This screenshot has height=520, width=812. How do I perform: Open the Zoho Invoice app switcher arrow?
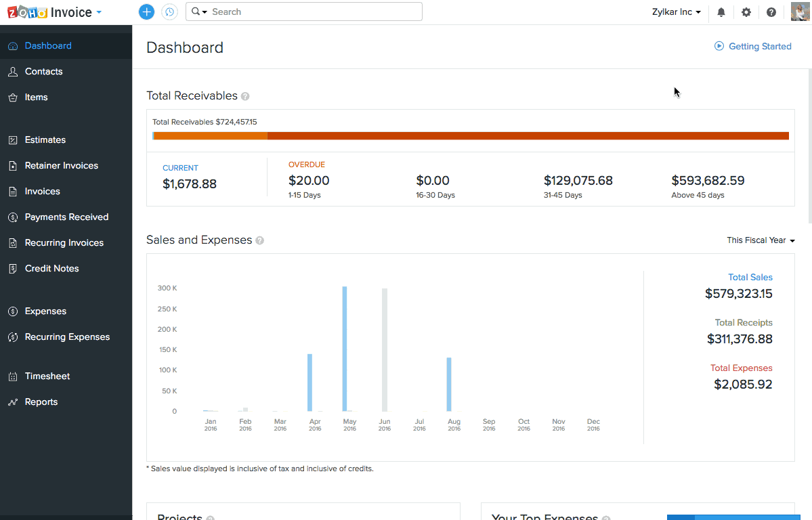tap(99, 12)
